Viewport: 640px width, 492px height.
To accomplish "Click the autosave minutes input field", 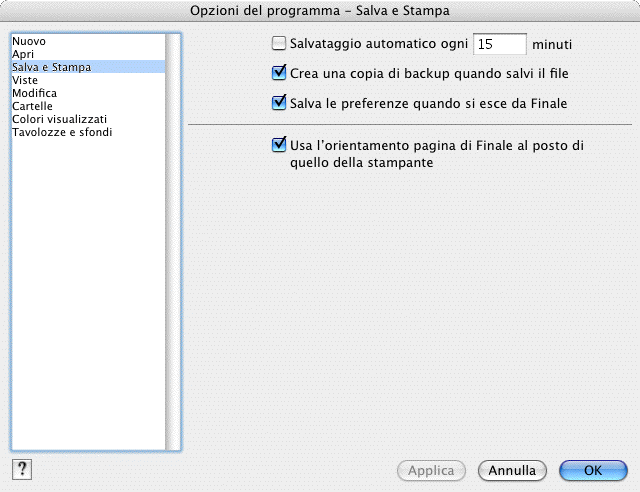I will pos(500,44).
